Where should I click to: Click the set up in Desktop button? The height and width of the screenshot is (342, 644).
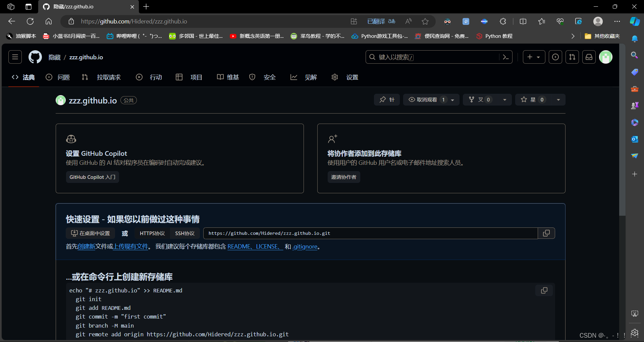91,233
